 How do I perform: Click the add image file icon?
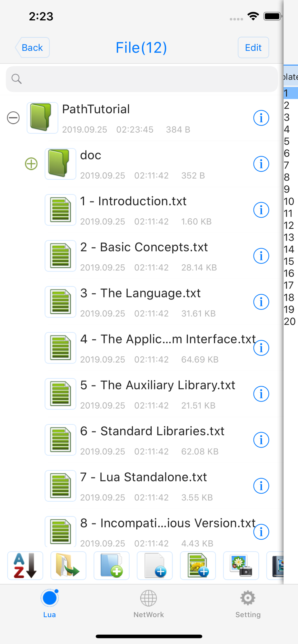[x=198, y=565]
